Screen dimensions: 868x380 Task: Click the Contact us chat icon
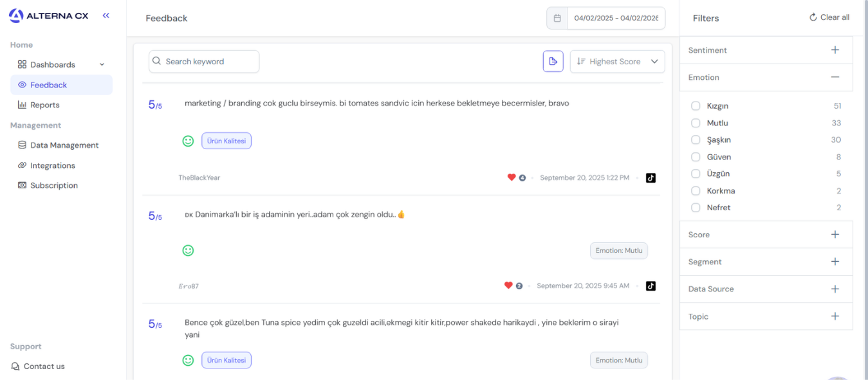tap(15, 366)
